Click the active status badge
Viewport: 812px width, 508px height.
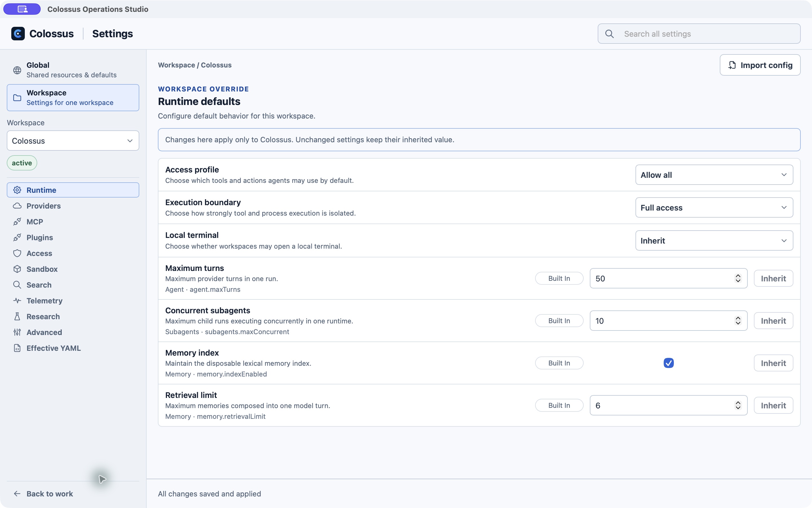(22, 163)
